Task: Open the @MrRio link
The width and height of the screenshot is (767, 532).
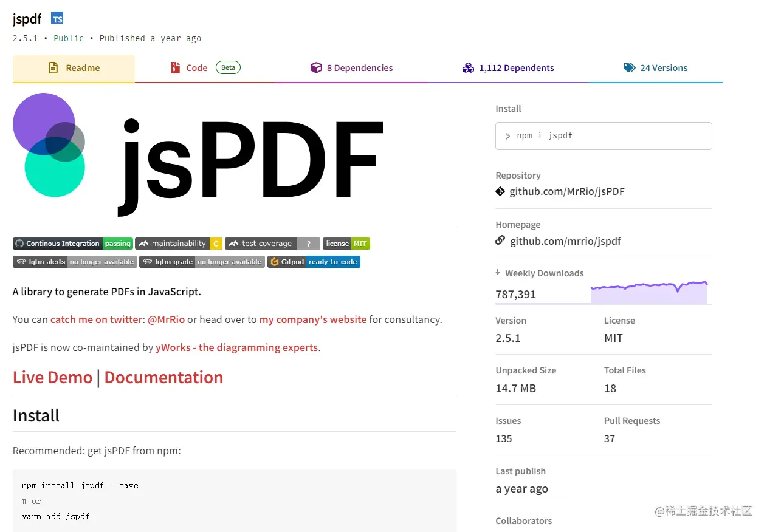Action: coord(166,319)
